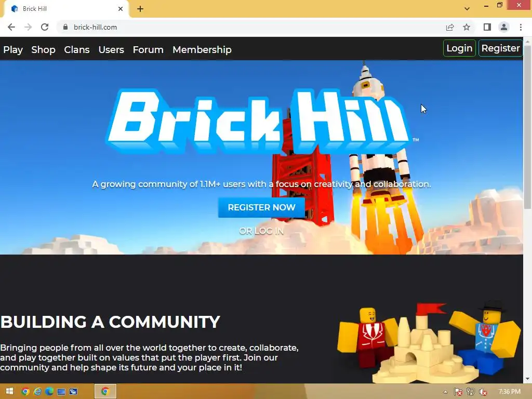
Task: Click the browser forward arrow
Action: click(28, 27)
